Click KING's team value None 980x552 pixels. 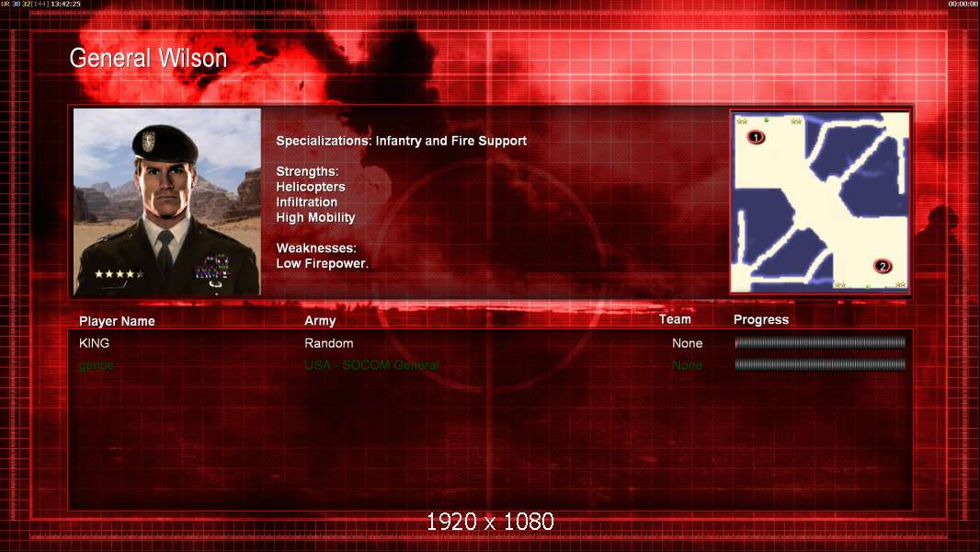click(688, 343)
